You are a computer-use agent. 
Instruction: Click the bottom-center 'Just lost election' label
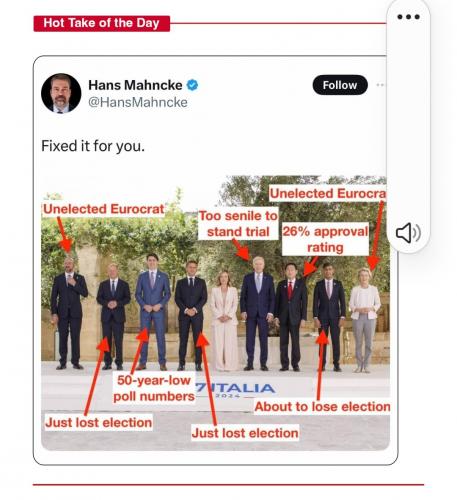[245, 433]
